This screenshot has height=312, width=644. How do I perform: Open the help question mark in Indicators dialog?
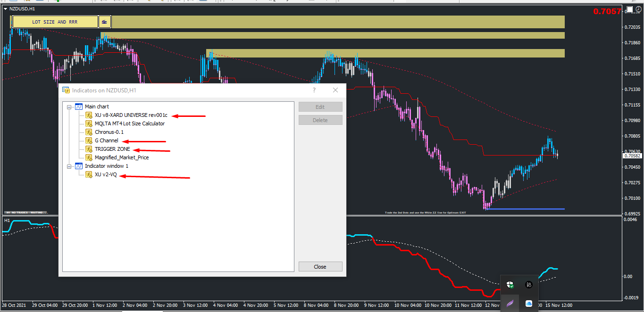[314, 90]
